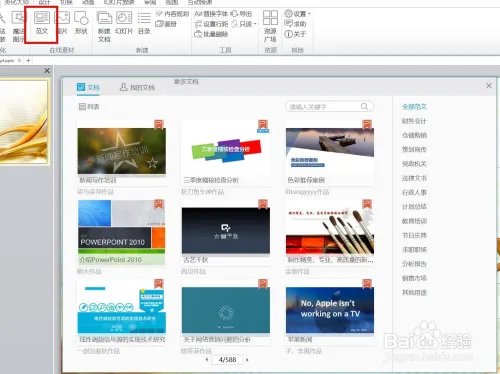Viewport: 500px width, 374px height.
Task: Select 党政机关 category
Action: click(x=414, y=164)
